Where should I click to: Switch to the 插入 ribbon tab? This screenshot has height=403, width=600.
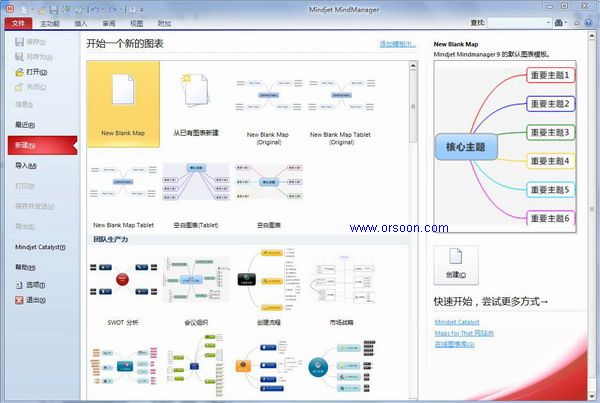pos(81,24)
